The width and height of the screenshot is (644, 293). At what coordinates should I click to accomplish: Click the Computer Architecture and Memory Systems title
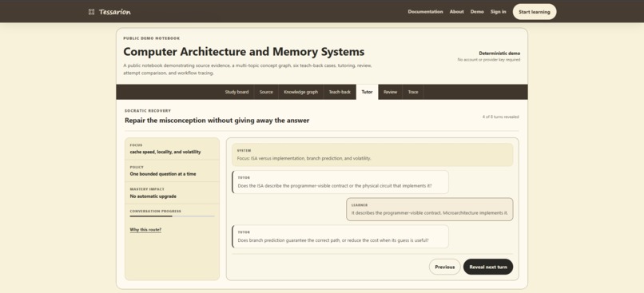(244, 52)
